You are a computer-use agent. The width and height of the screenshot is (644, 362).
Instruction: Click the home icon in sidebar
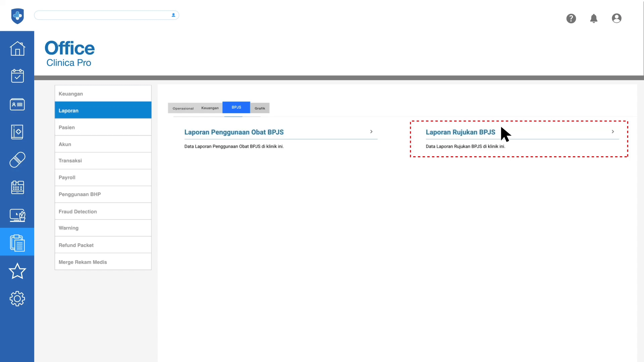tap(17, 49)
